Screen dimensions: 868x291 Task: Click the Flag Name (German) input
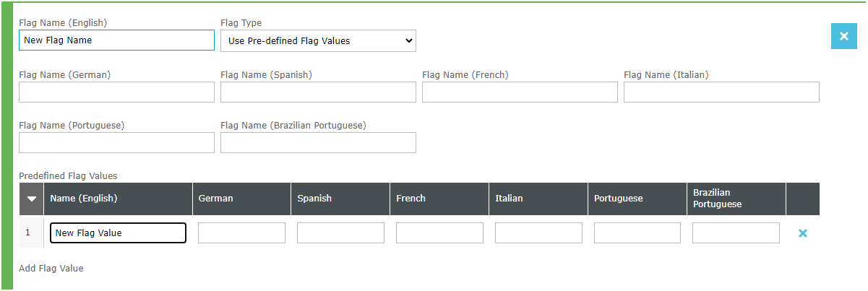[x=116, y=92]
